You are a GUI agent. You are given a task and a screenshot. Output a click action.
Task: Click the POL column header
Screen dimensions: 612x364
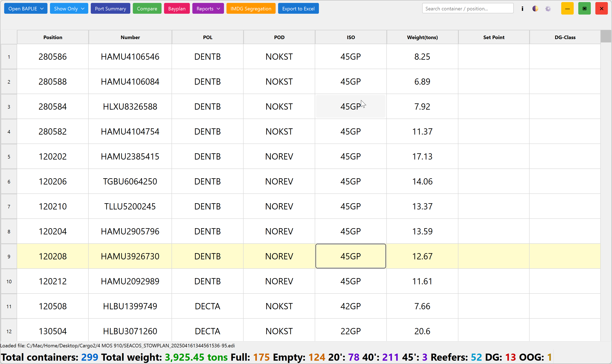(x=208, y=37)
